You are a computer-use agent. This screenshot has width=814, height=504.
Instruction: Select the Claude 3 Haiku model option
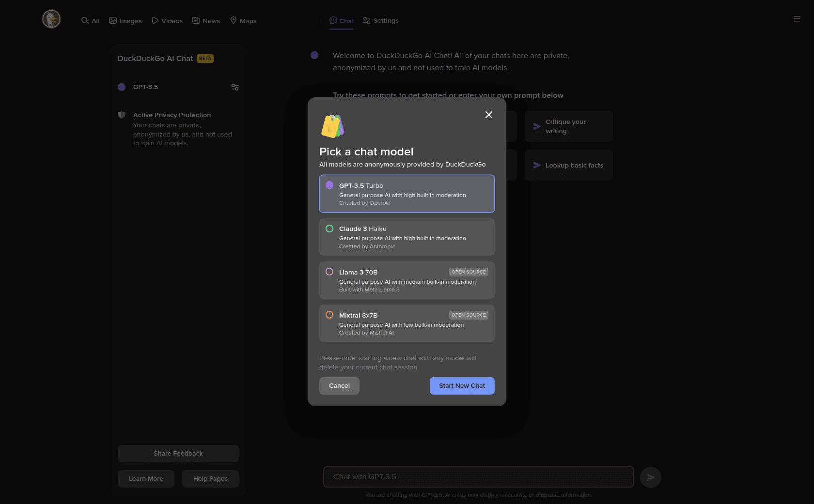(407, 237)
